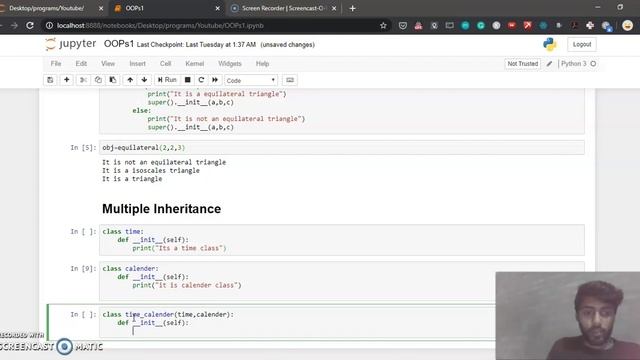Click the edit pencil icon near Python 3
Screen dimensions: 640x360
549,64
